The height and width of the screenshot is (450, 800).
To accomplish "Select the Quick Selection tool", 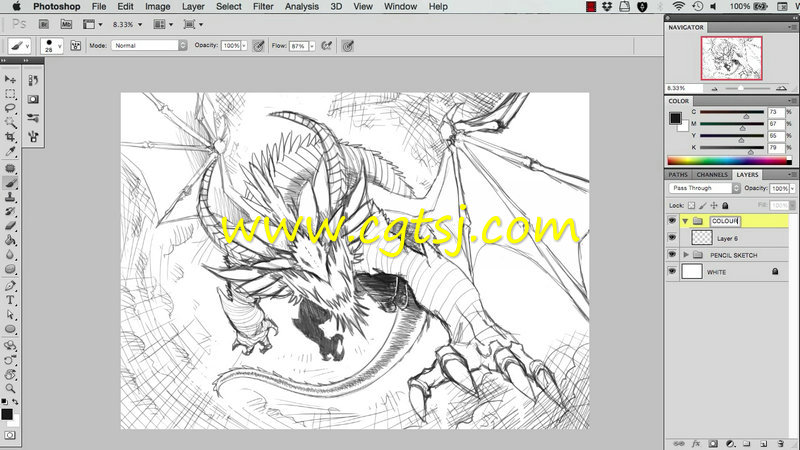I will 10,122.
